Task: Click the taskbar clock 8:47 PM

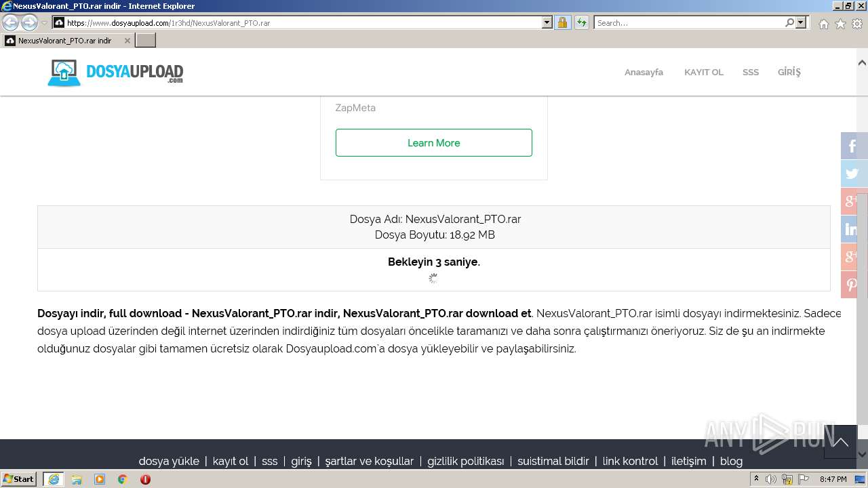Action: (x=833, y=479)
